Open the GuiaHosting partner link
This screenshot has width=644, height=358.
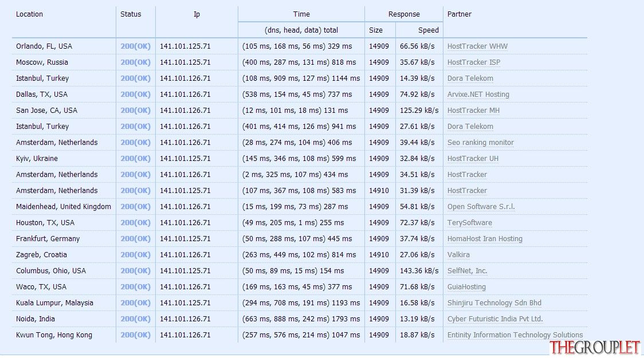(466, 286)
